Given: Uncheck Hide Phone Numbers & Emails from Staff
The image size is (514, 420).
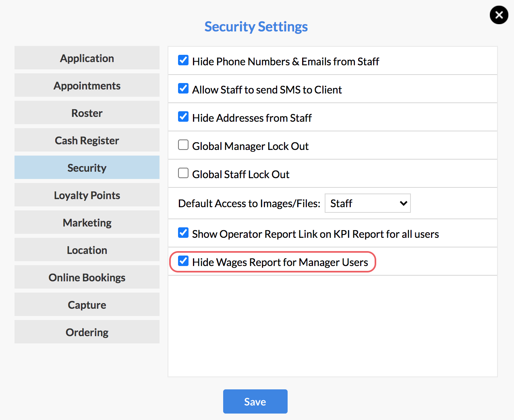Looking at the screenshot, I should [183, 60].
